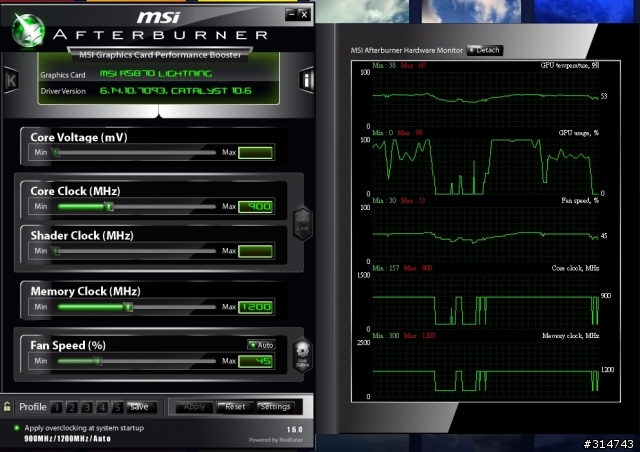Close the Afterburner window
The width and height of the screenshot is (640, 452).
[304, 14]
